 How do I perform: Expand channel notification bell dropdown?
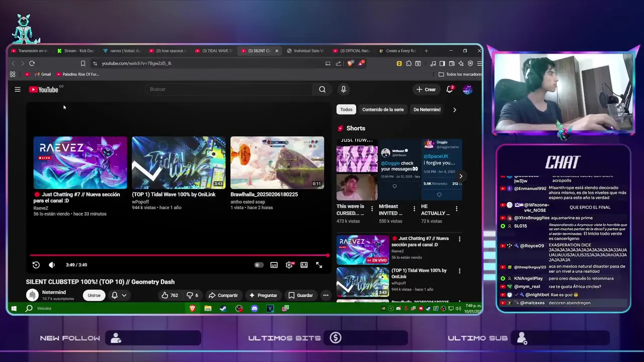point(119,296)
